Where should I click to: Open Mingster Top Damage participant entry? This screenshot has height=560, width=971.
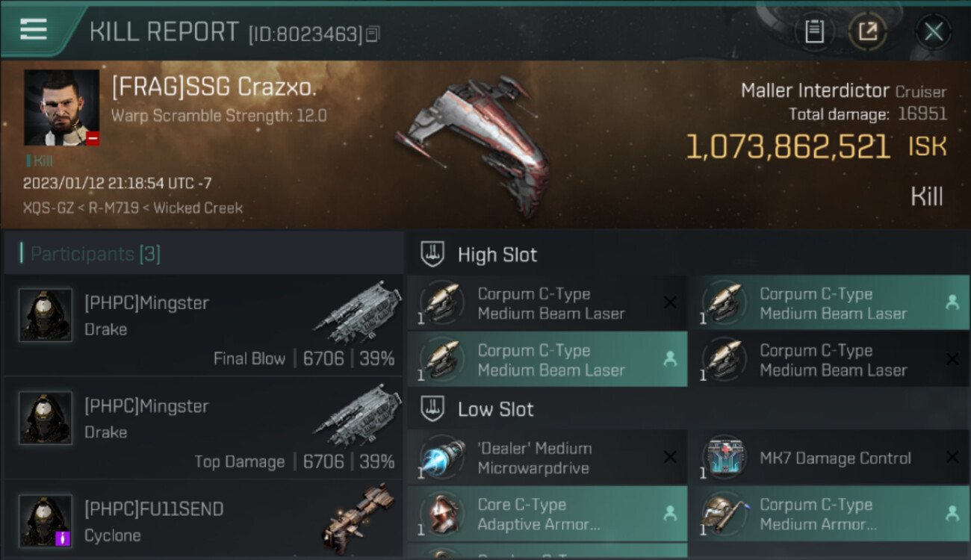coord(203,428)
